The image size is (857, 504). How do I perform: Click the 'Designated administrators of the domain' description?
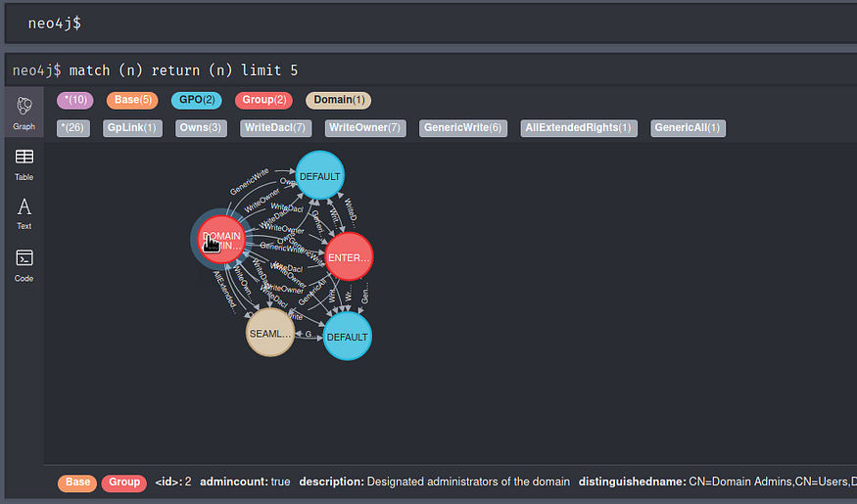[468, 481]
